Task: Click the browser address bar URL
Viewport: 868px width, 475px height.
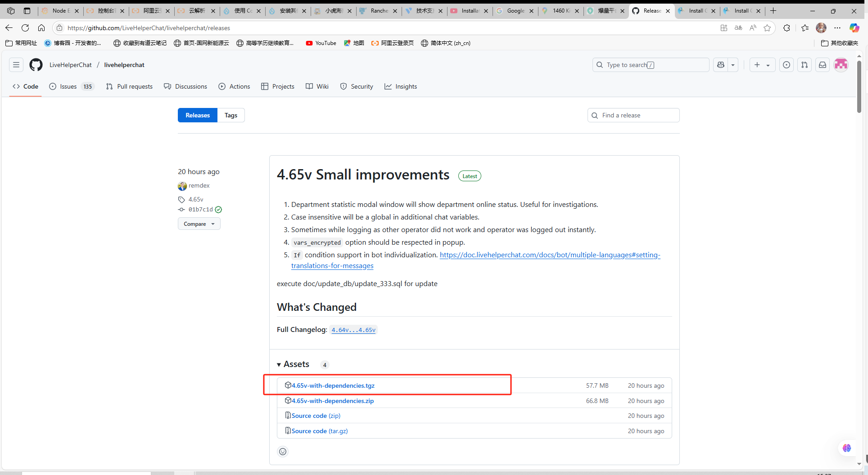Action: click(149, 28)
